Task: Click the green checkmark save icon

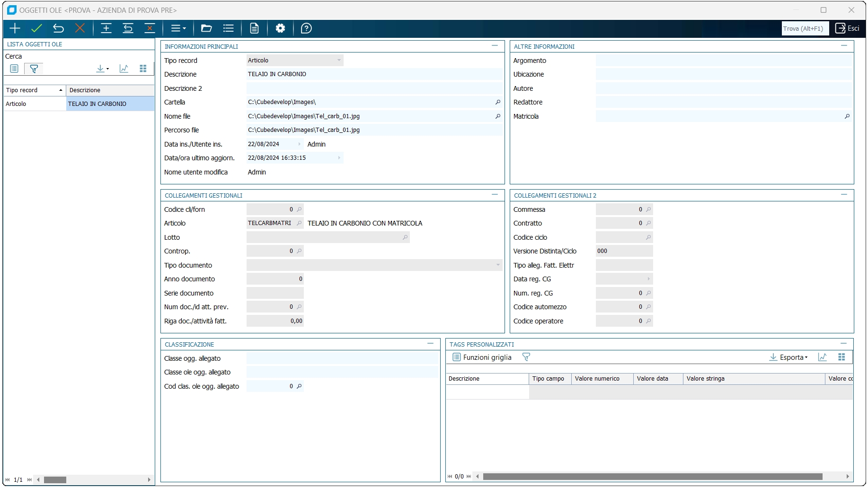Action: (36, 28)
